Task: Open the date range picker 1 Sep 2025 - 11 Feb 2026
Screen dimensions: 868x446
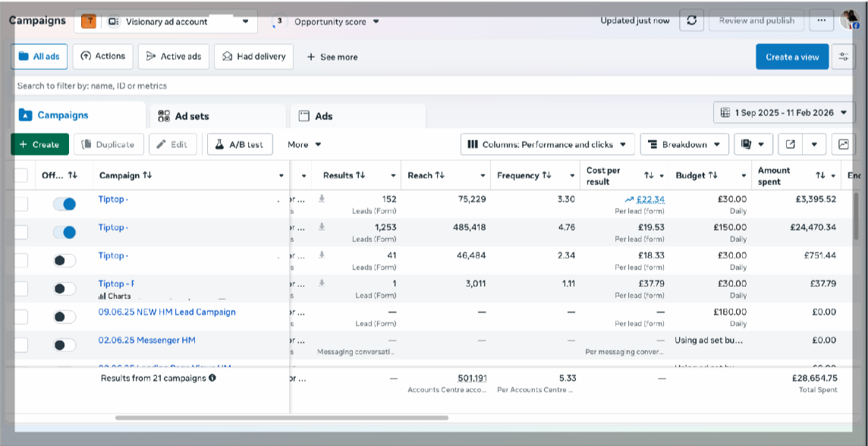Action: (784, 113)
